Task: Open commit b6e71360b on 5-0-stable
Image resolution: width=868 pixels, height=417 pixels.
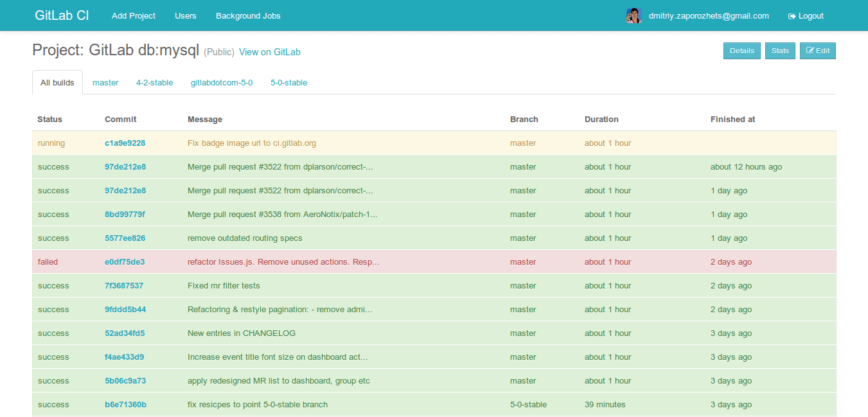Action: click(125, 404)
